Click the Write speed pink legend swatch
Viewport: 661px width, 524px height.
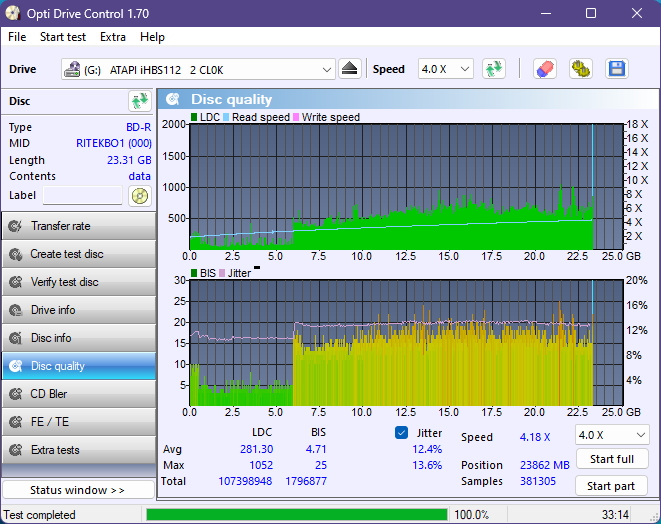[x=296, y=117]
